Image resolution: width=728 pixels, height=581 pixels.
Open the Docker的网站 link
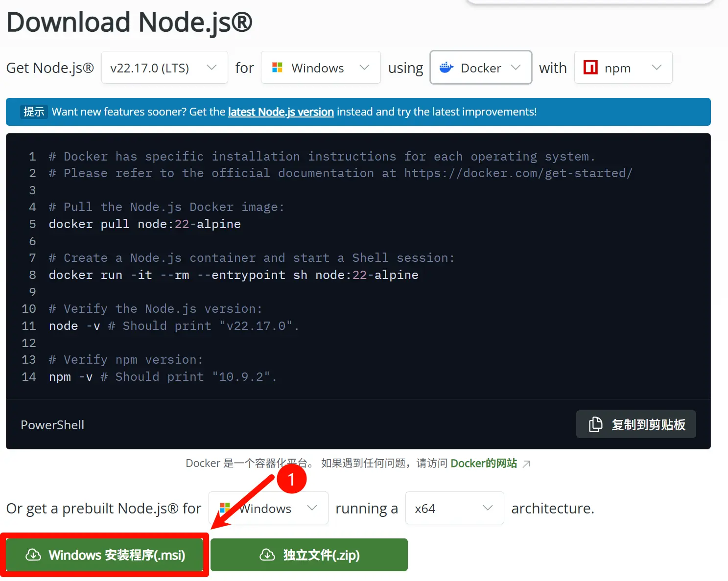click(483, 463)
